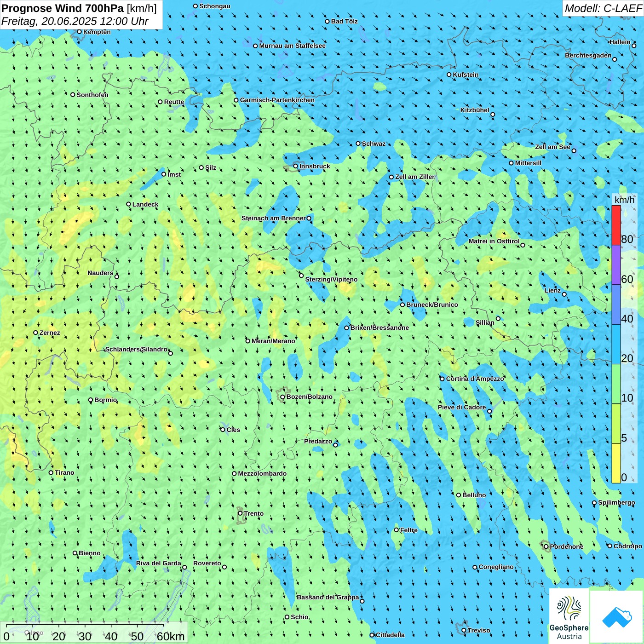Click the Berchtesgaden label
Viewport: 644px width, 644px height.
[x=588, y=55]
